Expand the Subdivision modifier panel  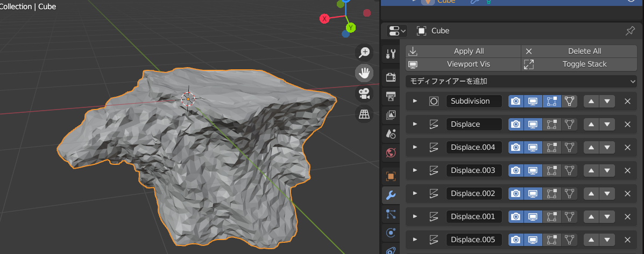pos(415,101)
